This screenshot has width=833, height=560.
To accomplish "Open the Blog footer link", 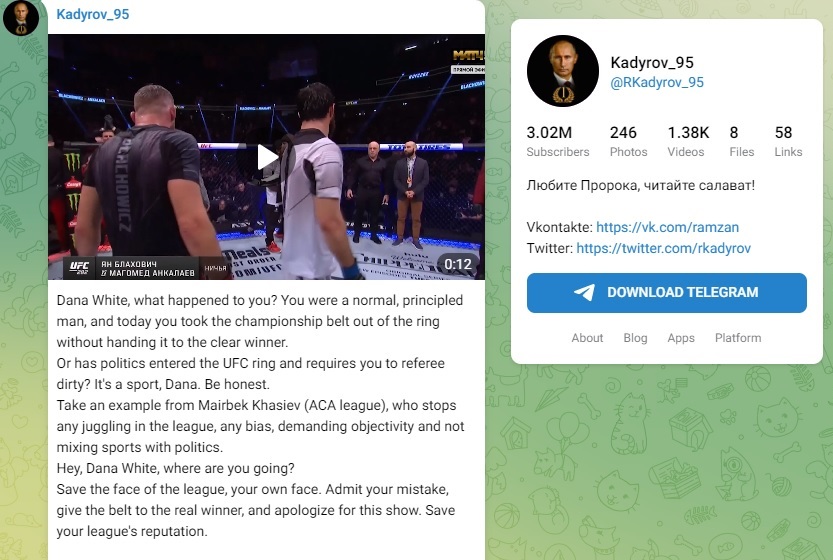I will 635,338.
